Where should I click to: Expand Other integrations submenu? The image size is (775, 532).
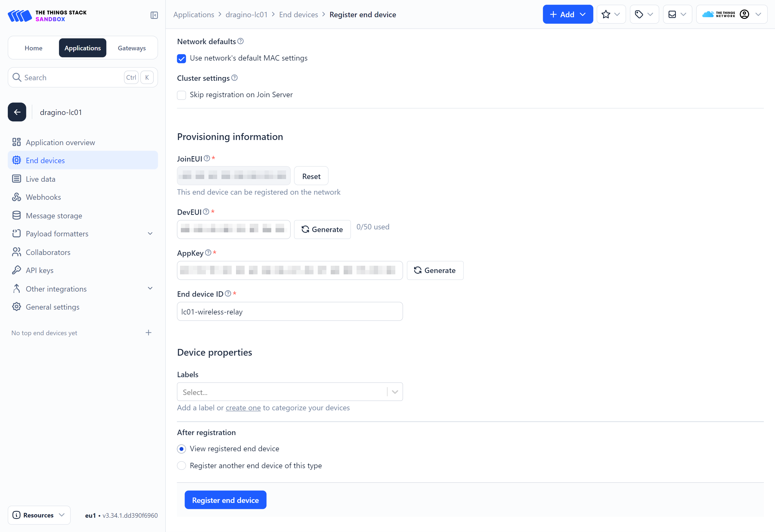pos(150,289)
